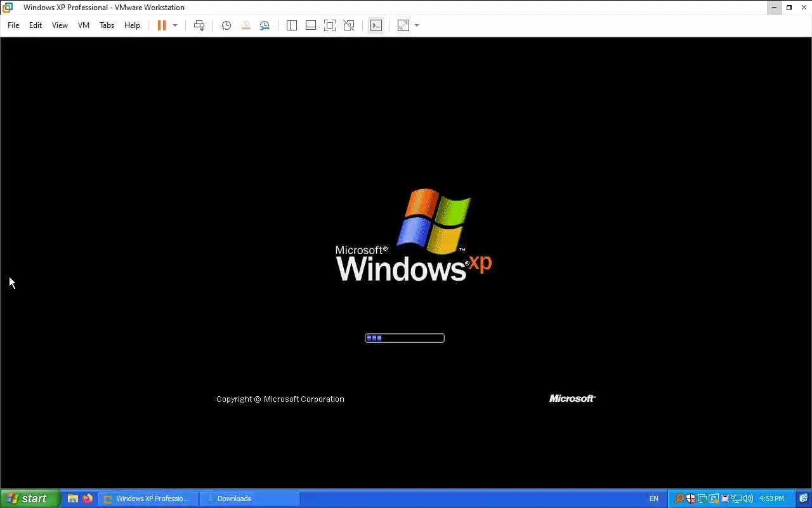Click the show desktop icon right of the clock
The width and height of the screenshot is (812, 508).
pyautogui.click(x=803, y=498)
